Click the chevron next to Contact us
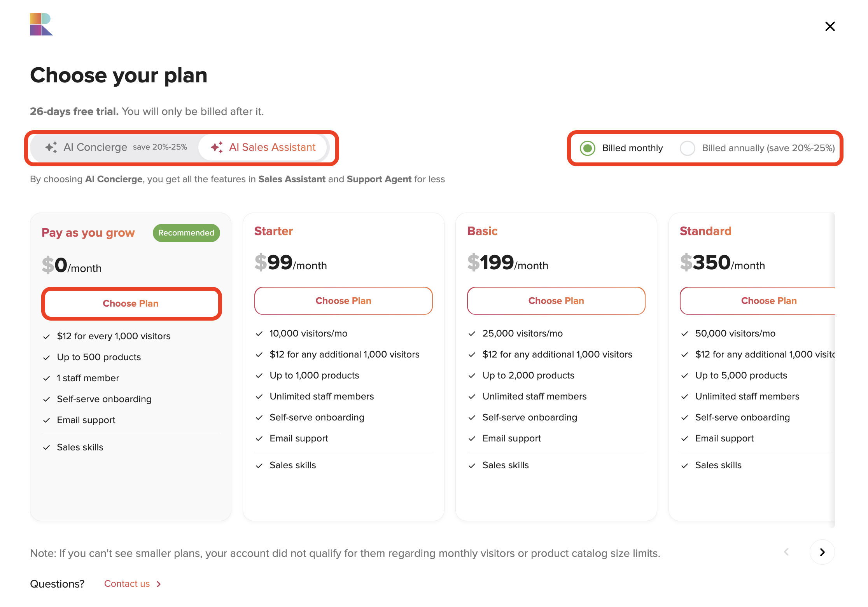 point(159,584)
